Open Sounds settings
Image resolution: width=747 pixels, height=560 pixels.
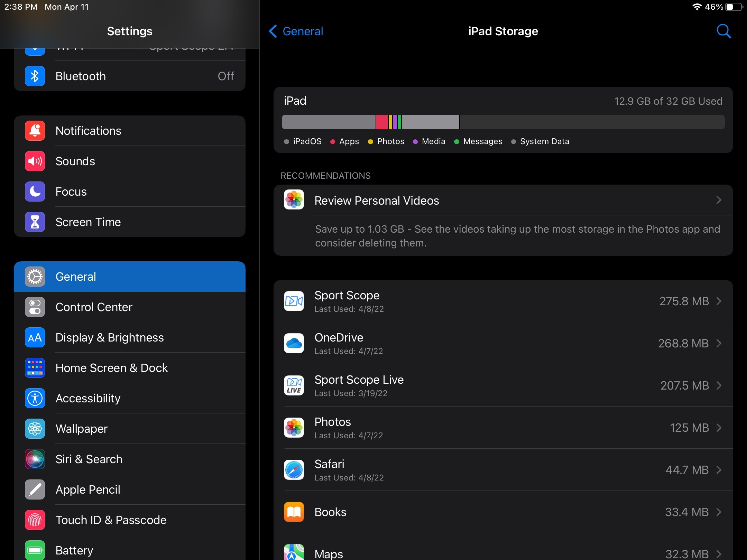pyautogui.click(x=130, y=161)
